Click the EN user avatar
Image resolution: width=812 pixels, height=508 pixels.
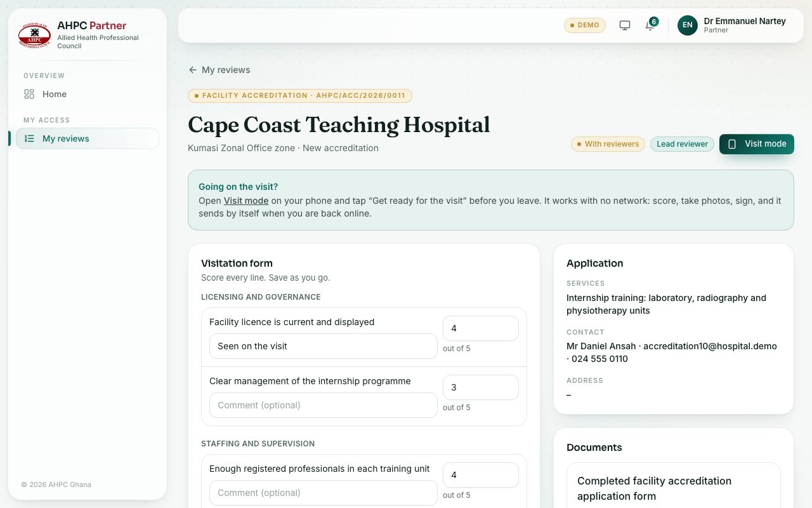[688, 25]
